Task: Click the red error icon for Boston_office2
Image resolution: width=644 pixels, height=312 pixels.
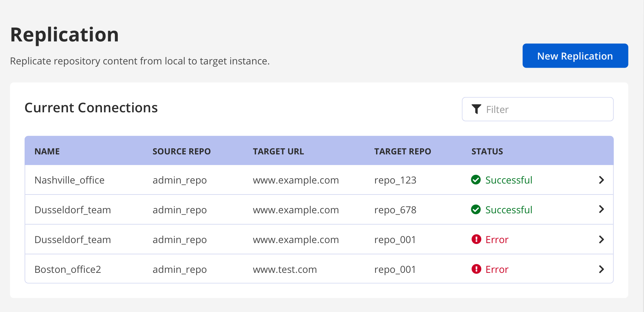Action: point(476,269)
